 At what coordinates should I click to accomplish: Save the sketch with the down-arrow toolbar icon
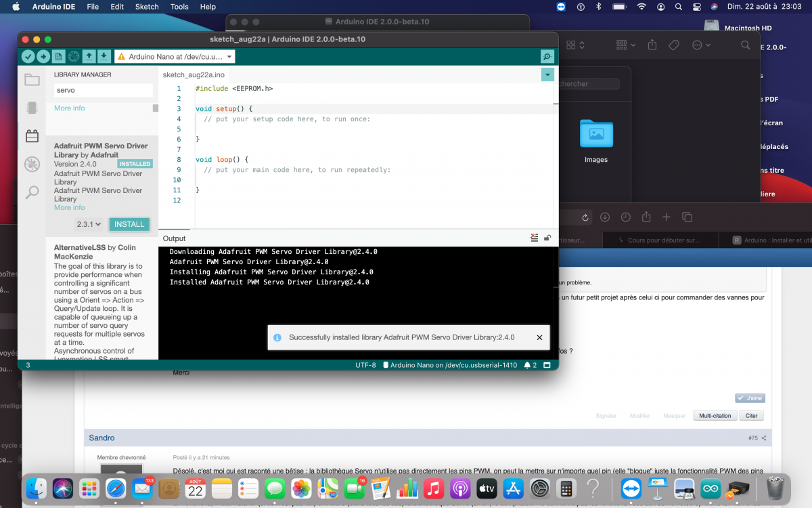coord(104,57)
